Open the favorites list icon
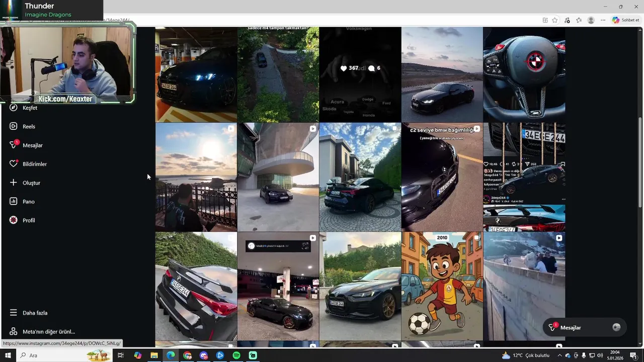 (579, 20)
